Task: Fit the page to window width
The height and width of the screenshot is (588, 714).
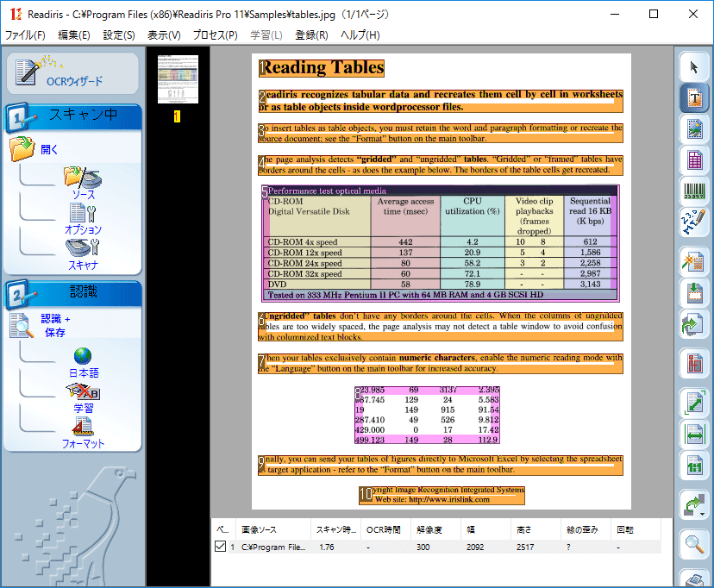Action: click(694, 434)
